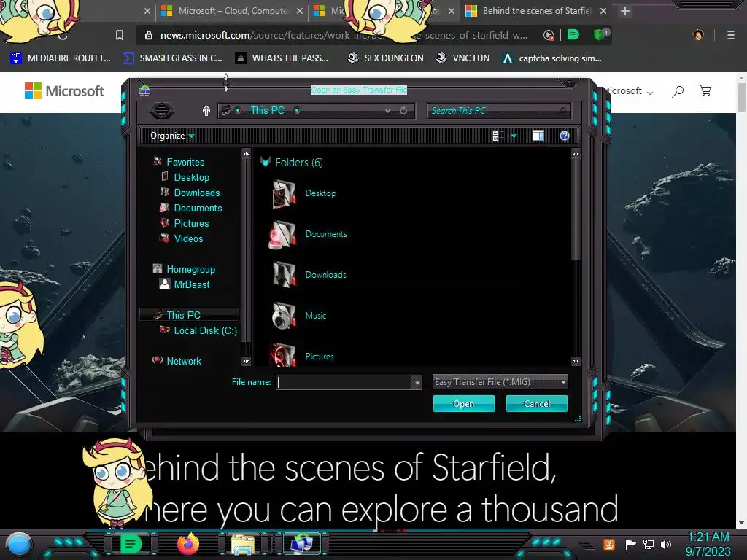Click the webpage search magnifier icon
Viewport: 747px width, 560px height.
point(678,91)
